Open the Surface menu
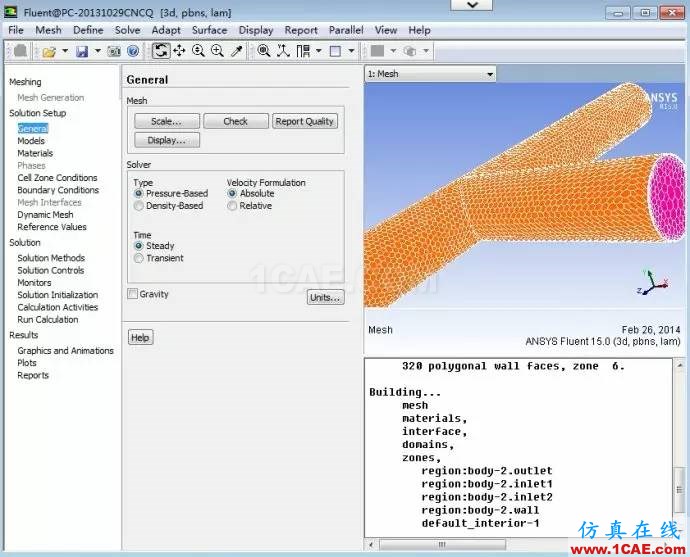 pyautogui.click(x=209, y=30)
